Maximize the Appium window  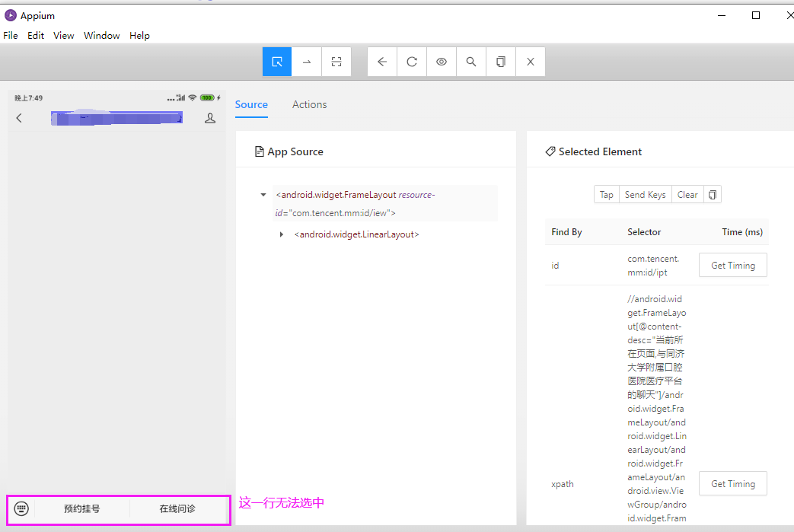756,16
